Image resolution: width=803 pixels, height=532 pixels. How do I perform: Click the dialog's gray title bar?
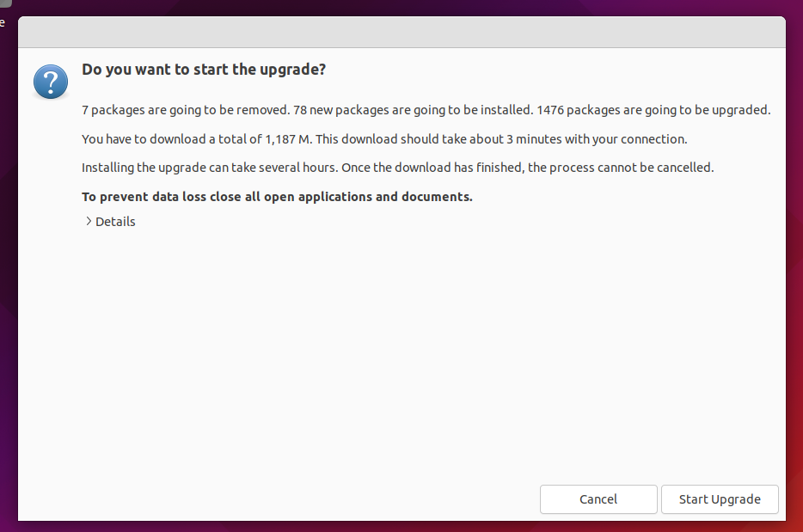tap(401, 33)
